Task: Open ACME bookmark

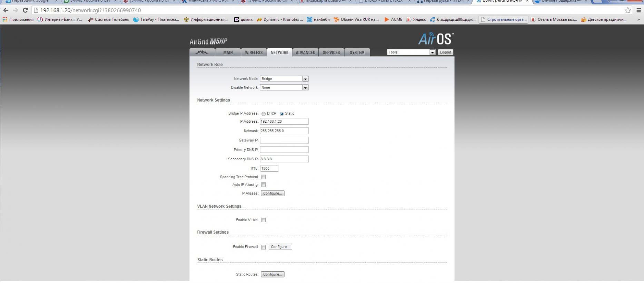Action: click(393, 19)
